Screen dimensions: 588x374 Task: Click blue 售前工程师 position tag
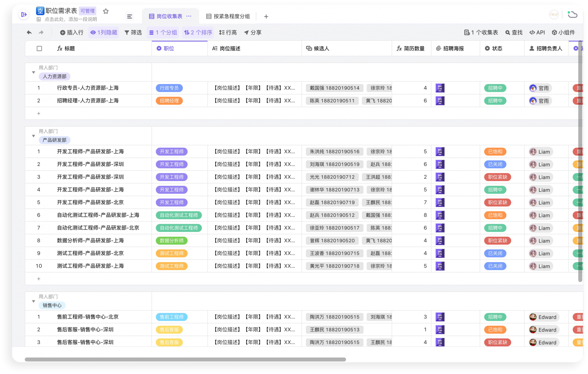pyautogui.click(x=172, y=317)
